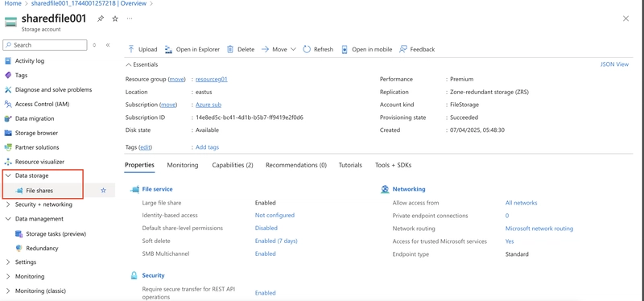Click the sidebar Search field
The image size is (644, 301).
pos(45,45)
